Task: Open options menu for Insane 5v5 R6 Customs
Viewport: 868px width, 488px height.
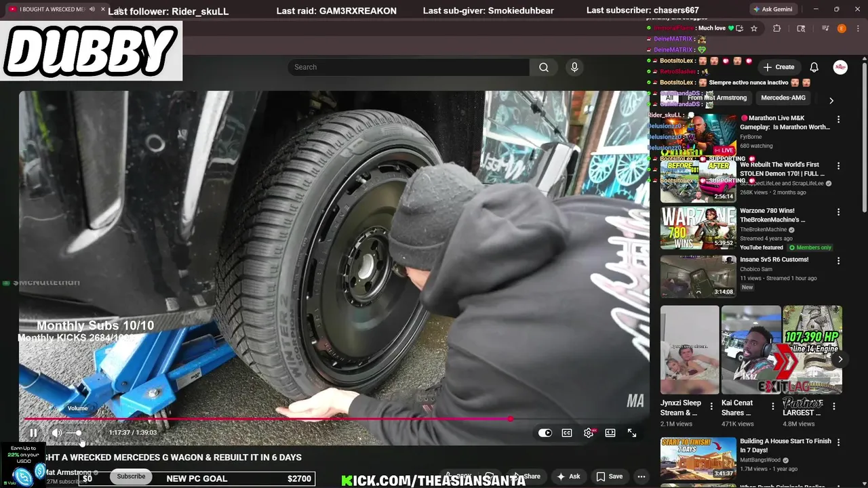Action: [x=838, y=260]
